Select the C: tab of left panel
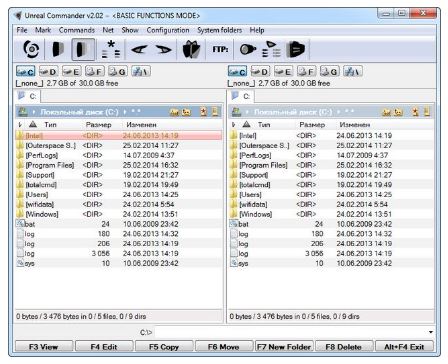The width and height of the screenshot is (448, 364). pos(28,96)
